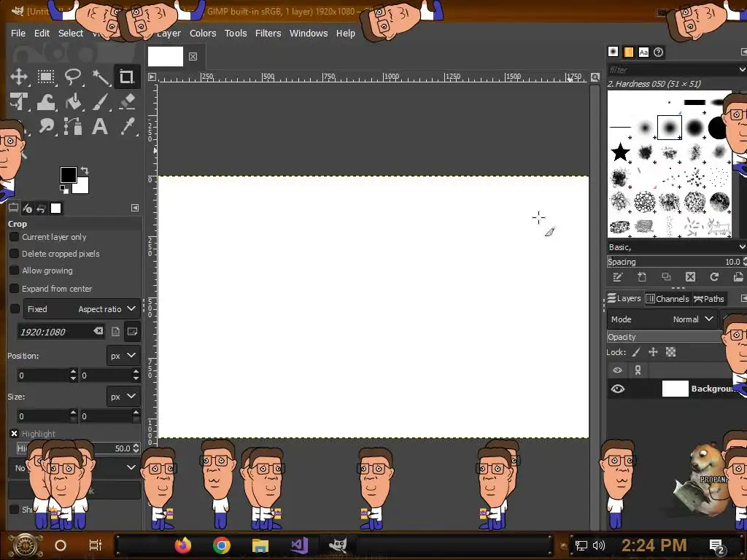Create a new brush
This screenshot has height=560, width=747.
click(642, 277)
